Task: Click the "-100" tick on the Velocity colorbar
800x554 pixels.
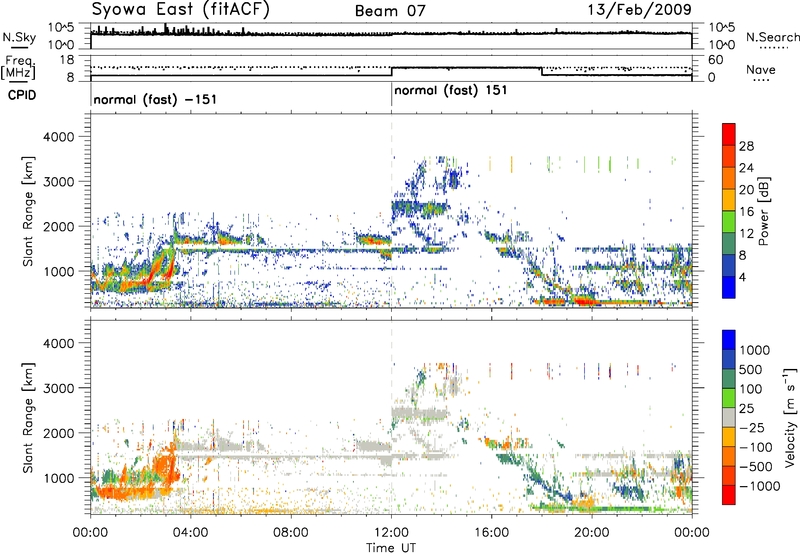Action: tap(756, 447)
